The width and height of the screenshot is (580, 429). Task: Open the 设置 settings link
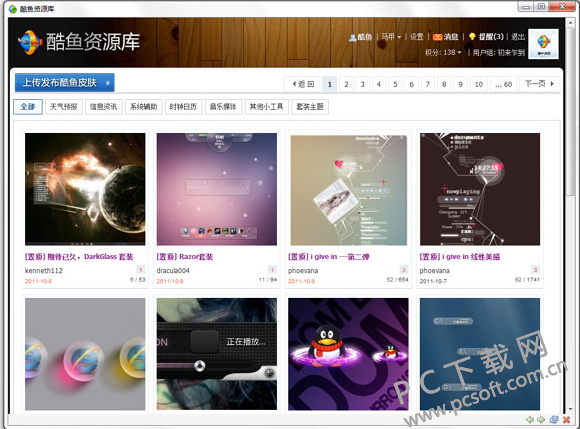(417, 37)
